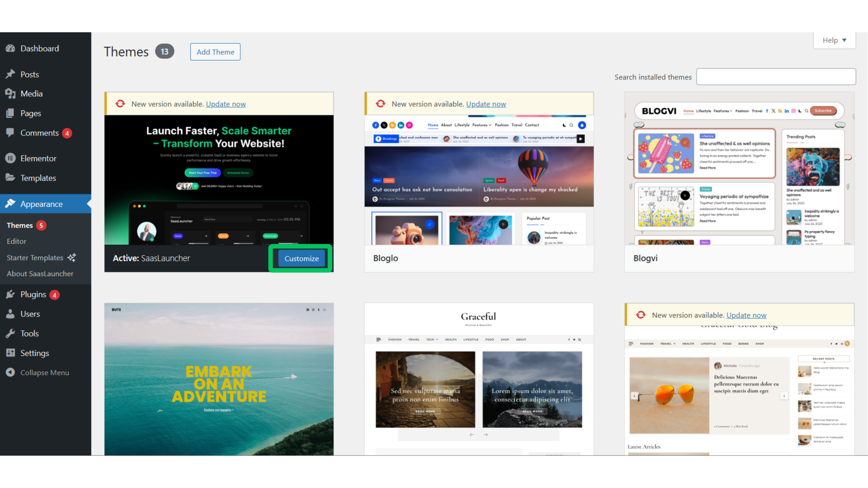
Task: Select the Bloglo theme screenshot
Action: [x=479, y=180]
